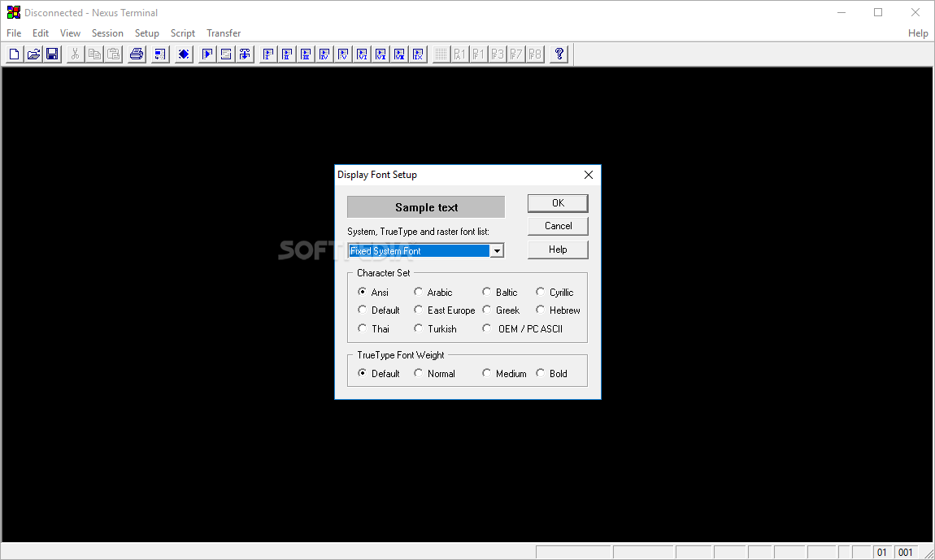The height and width of the screenshot is (560, 935).
Task: Click the question mark help toolbar icon
Action: tap(559, 54)
